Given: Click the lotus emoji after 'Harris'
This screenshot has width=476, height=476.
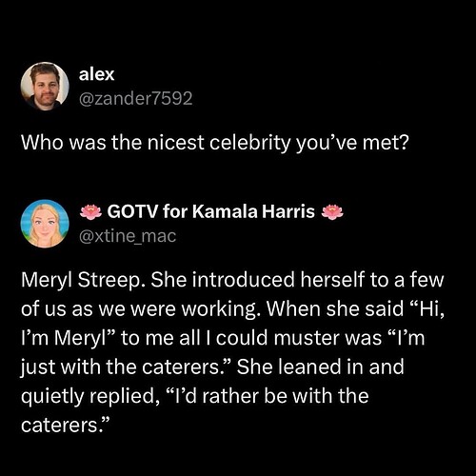Looking at the screenshot, I should pyautogui.click(x=332, y=212).
